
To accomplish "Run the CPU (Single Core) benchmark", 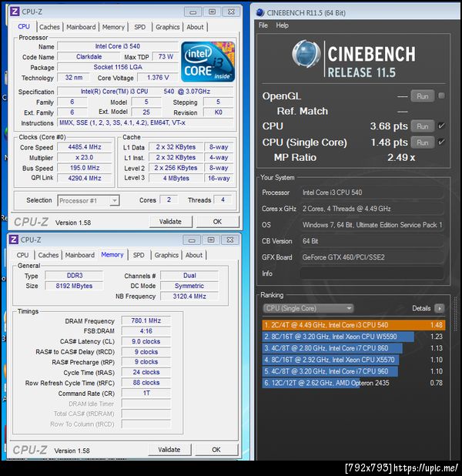I will click(422, 142).
